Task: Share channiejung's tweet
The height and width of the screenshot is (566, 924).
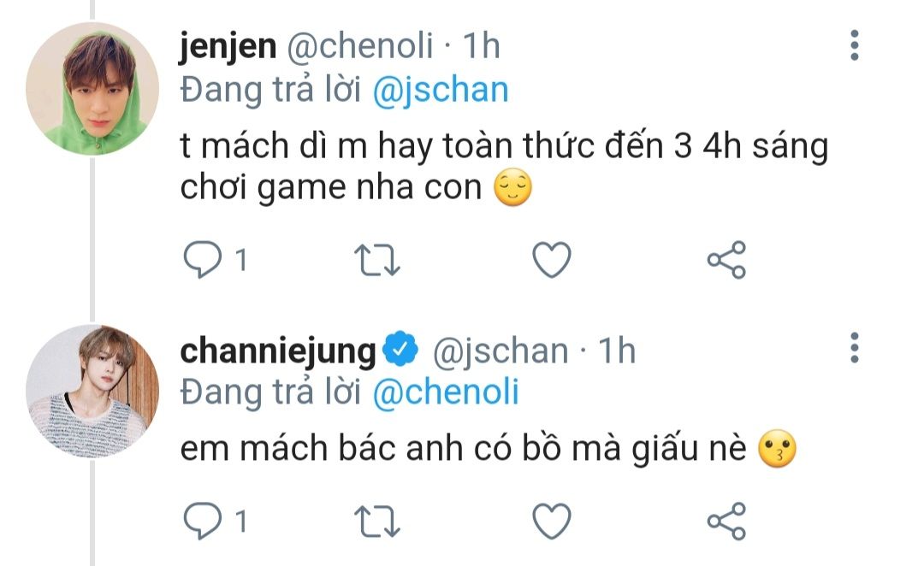Action: [726, 520]
